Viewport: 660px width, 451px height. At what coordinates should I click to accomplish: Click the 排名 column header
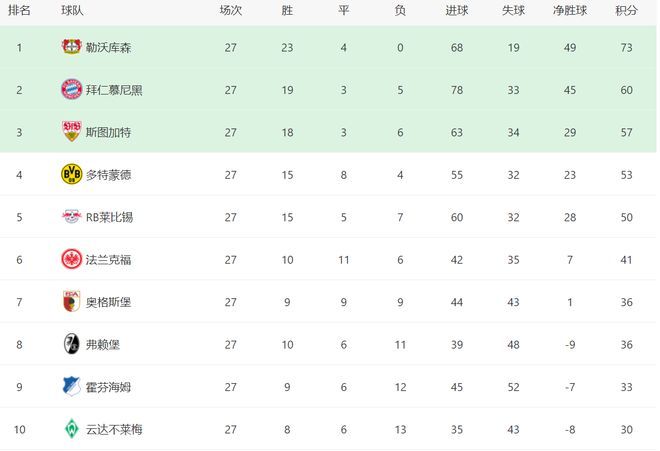pos(19,10)
